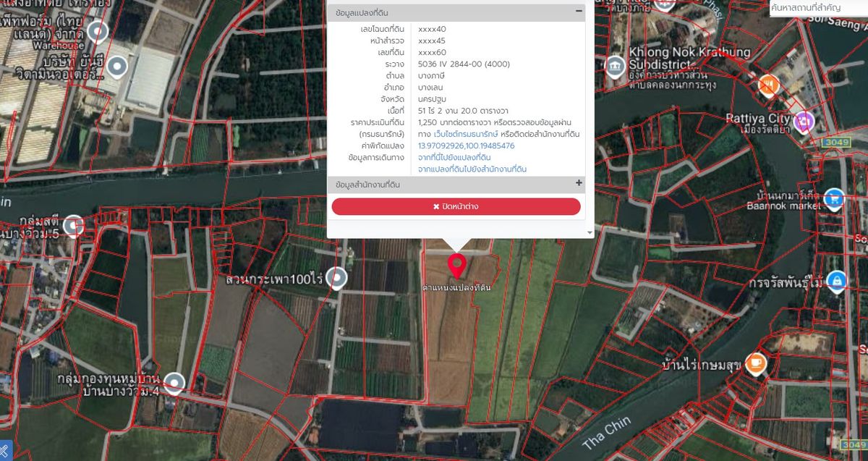Click the ราคาประเมินที่ดิน row label
The image size is (868, 461).
click(378, 122)
